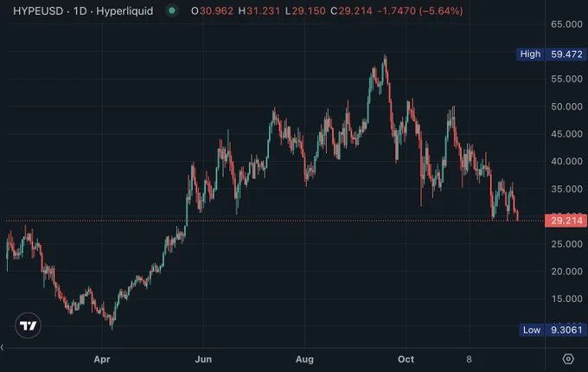Image resolution: width=588 pixels, height=372 pixels.
Task: Click the high value H31.231
Action: pyautogui.click(x=259, y=11)
